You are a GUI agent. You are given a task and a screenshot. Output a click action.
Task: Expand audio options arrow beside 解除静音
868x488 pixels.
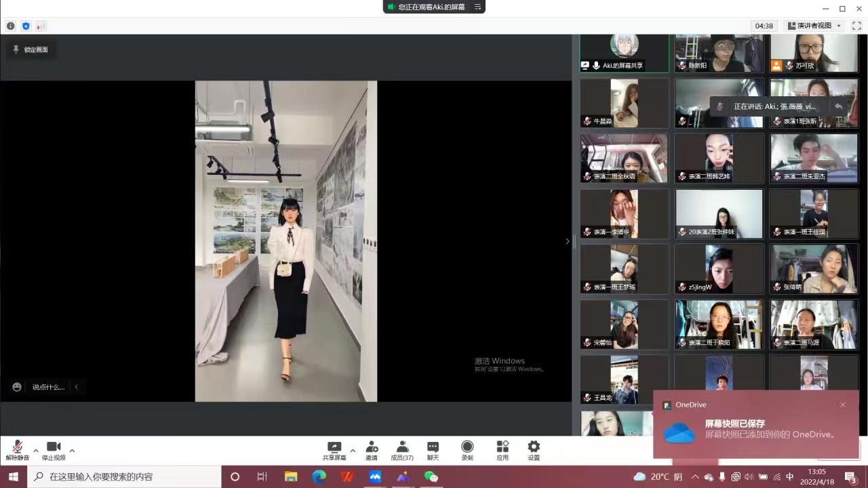pyautogui.click(x=36, y=450)
